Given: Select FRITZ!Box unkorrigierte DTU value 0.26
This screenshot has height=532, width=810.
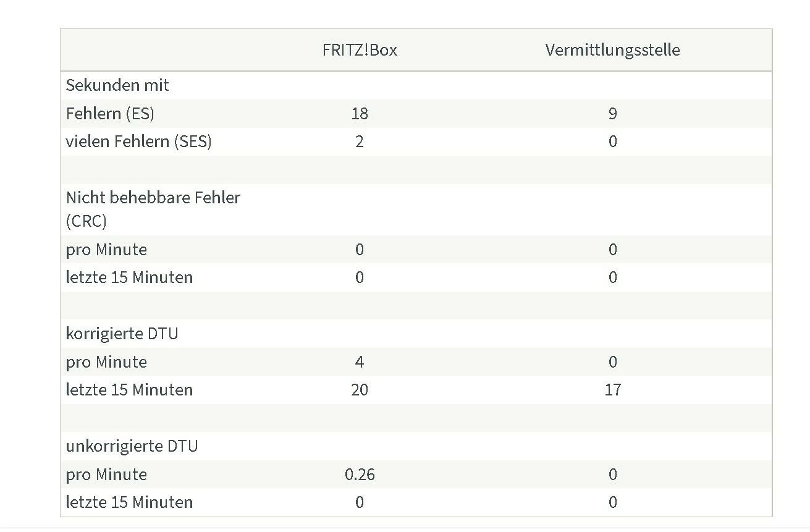Looking at the screenshot, I should (360, 475).
